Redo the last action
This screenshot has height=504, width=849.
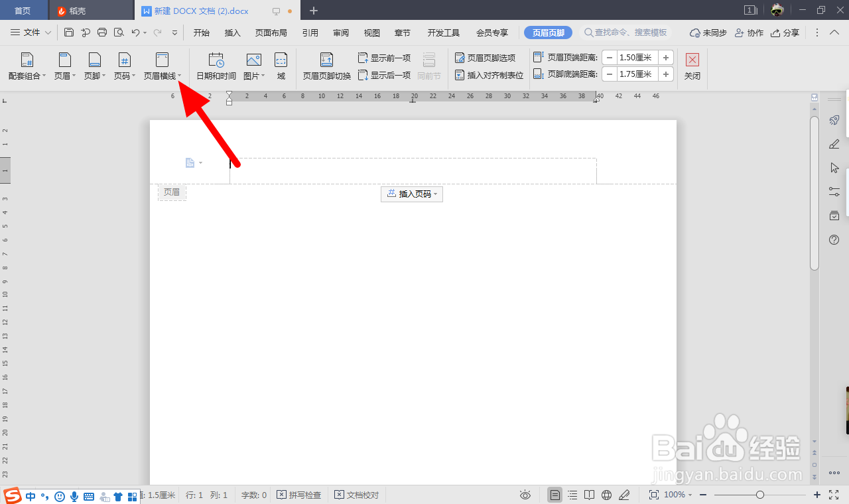pyautogui.click(x=157, y=32)
